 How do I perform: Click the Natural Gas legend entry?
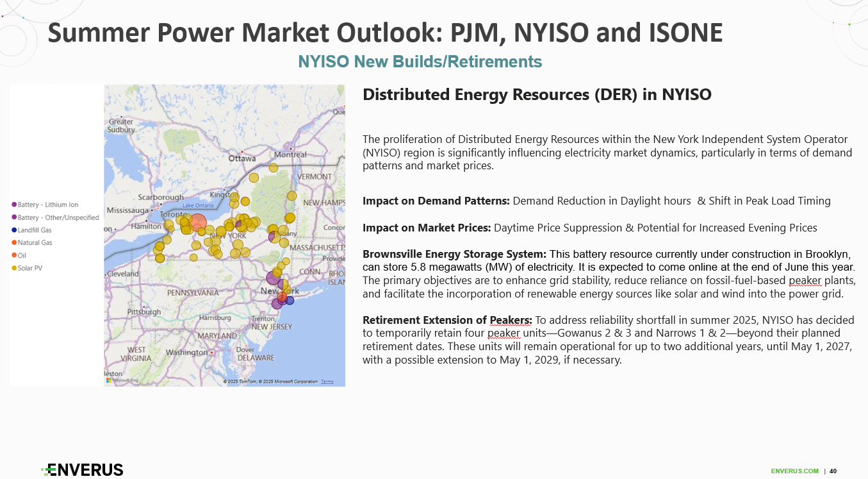pyautogui.click(x=35, y=242)
